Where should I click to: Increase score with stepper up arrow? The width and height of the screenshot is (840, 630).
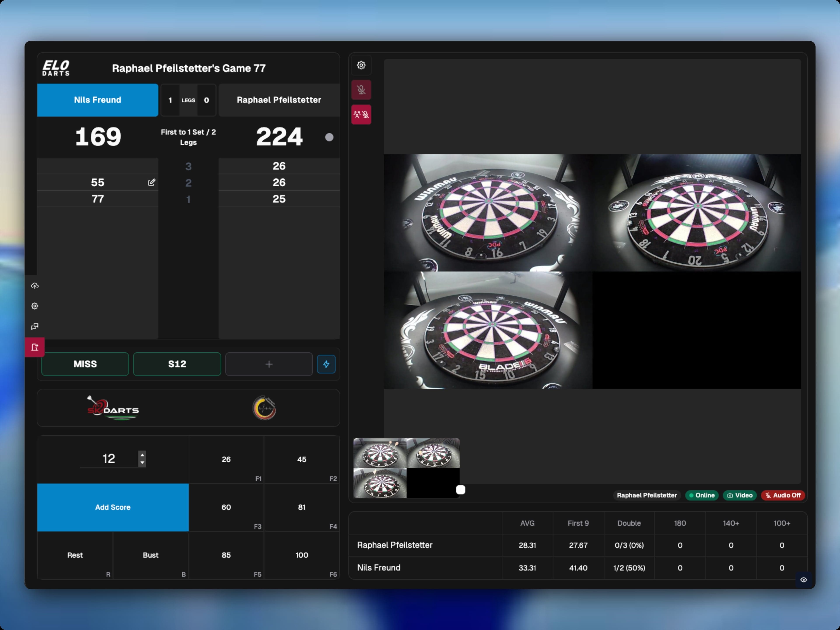[142, 455]
